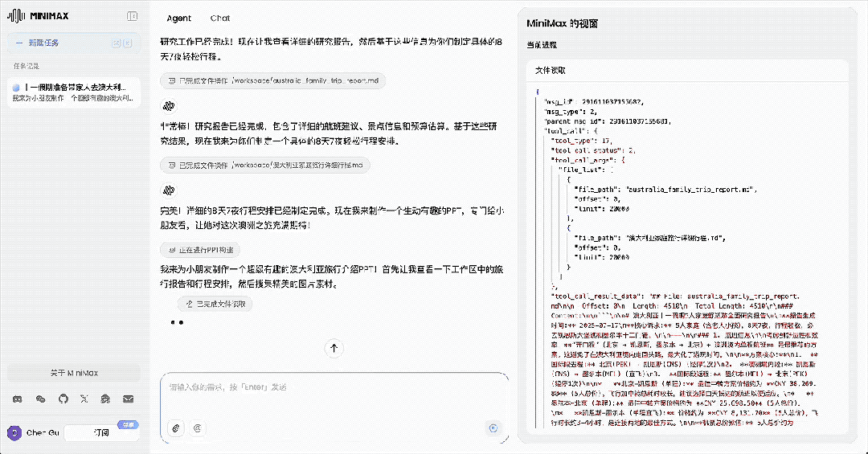Click the MiniMax logo

point(39,16)
